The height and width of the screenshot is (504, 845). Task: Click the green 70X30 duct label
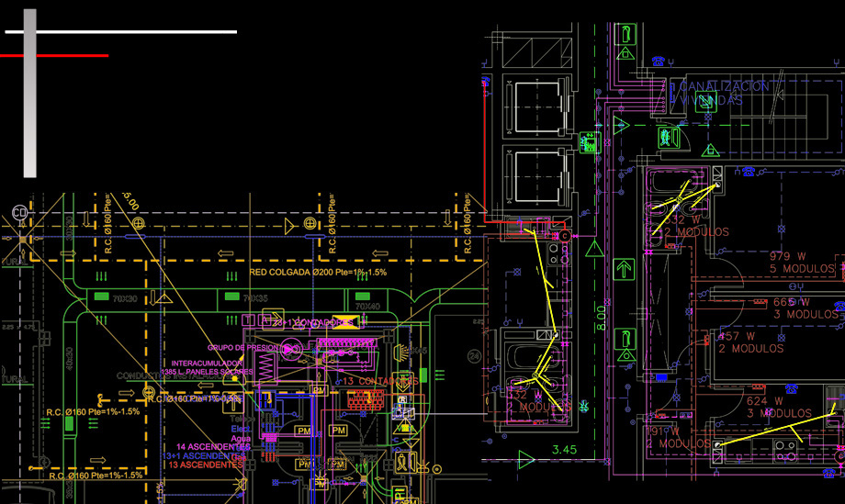point(125,298)
